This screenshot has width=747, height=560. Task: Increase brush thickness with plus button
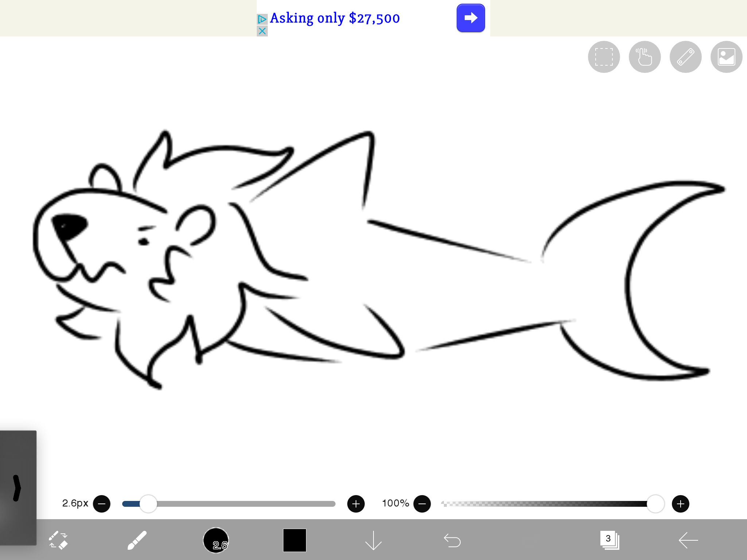coord(356,504)
